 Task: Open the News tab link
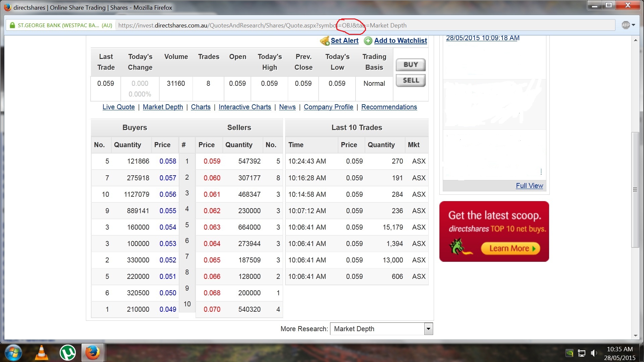click(287, 107)
